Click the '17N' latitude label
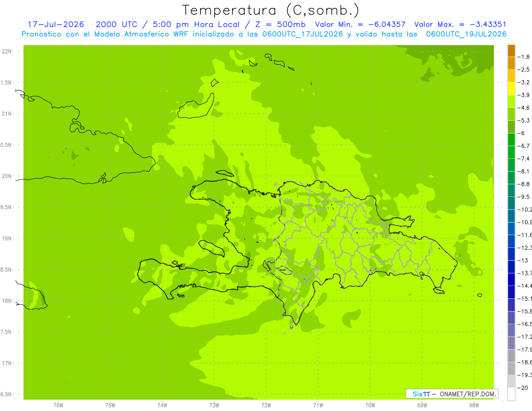532x411 pixels. [x=6, y=363]
